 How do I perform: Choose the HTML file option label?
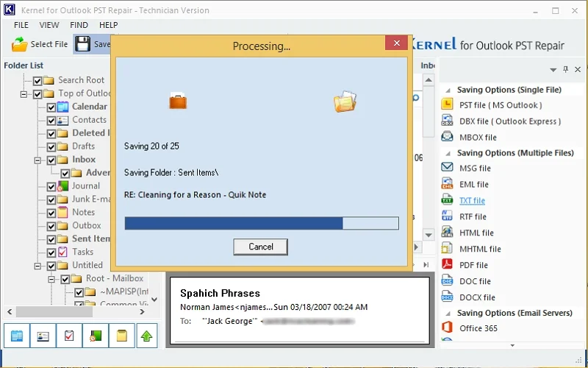[x=476, y=233]
